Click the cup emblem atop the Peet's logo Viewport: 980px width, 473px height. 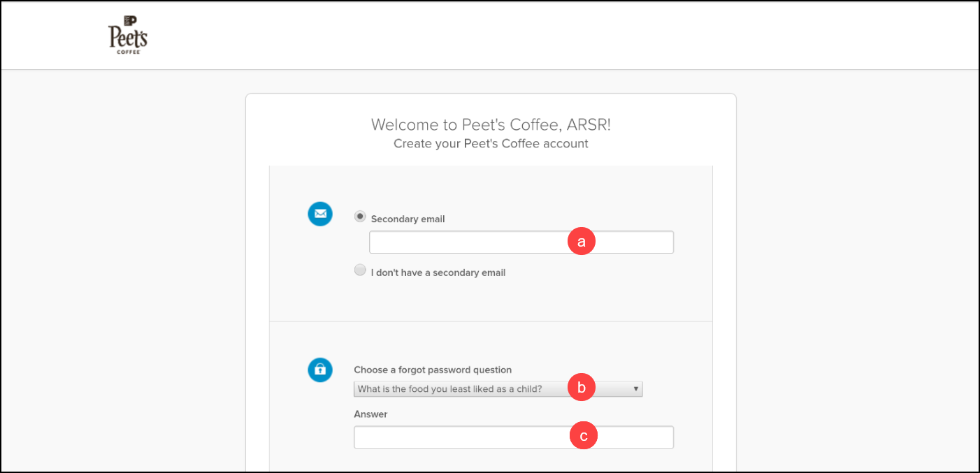tap(129, 20)
